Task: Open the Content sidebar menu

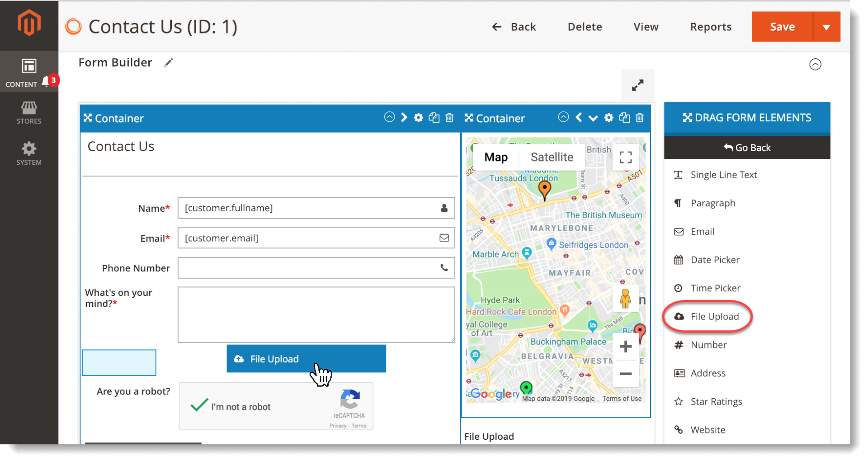Action: point(29,72)
